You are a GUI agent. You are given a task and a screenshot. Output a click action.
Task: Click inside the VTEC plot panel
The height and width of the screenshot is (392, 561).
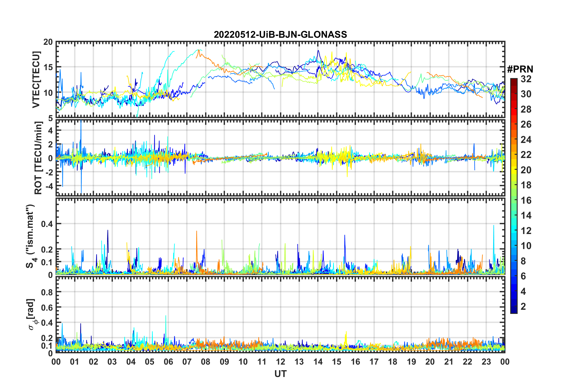point(280,80)
